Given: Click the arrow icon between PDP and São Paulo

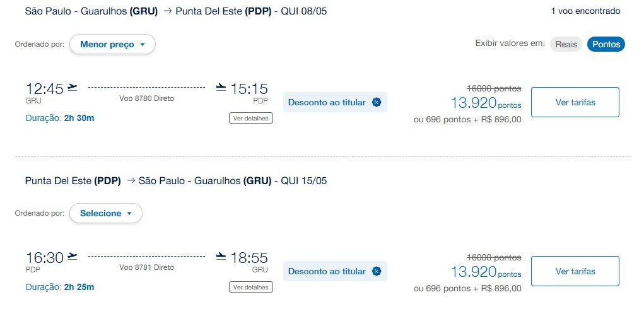Looking at the screenshot, I should [131, 180].
